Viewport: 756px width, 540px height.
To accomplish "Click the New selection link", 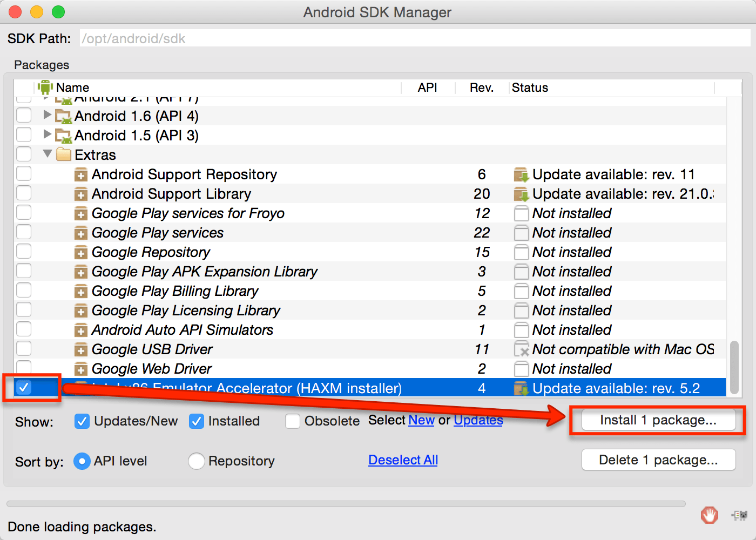I will click(x=421, y=420).
